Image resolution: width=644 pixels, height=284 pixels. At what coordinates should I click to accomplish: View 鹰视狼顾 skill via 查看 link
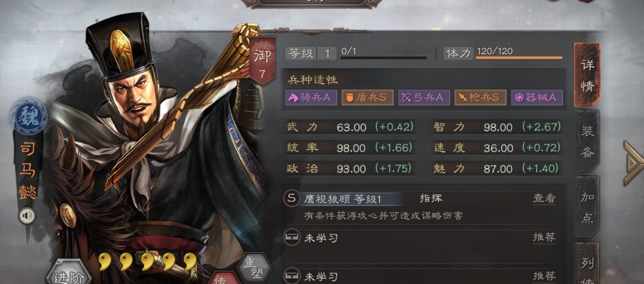click(544, 199)
